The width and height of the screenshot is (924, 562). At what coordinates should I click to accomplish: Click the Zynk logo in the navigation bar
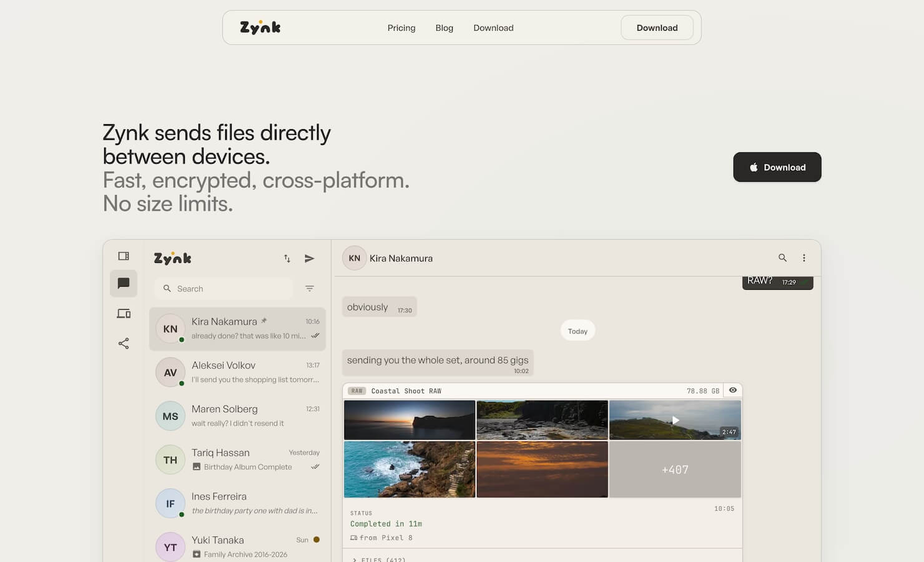click(260, 27)
